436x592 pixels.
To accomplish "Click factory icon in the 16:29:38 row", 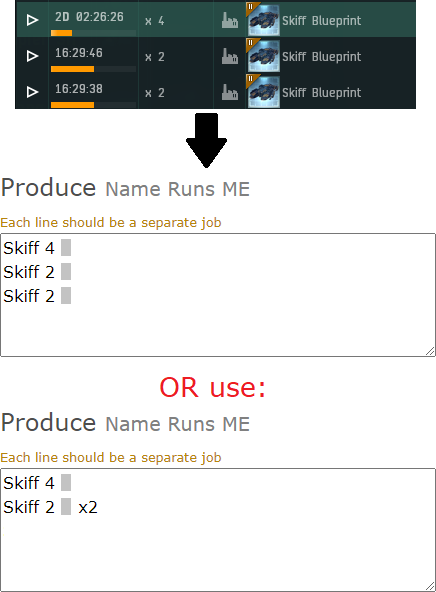I will [x=230, y=92].
